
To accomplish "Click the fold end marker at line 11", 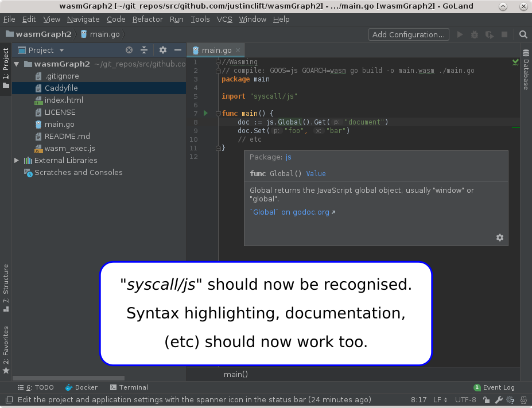I will pyautogui.click(x=219, y=148).
